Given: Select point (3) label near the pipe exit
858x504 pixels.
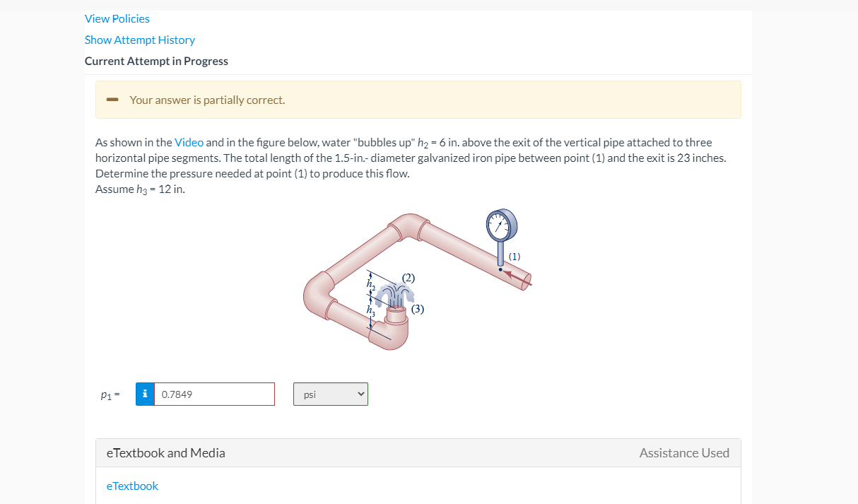Looking at the screenshot, I should pyautogui.click(x=418, y=308).
